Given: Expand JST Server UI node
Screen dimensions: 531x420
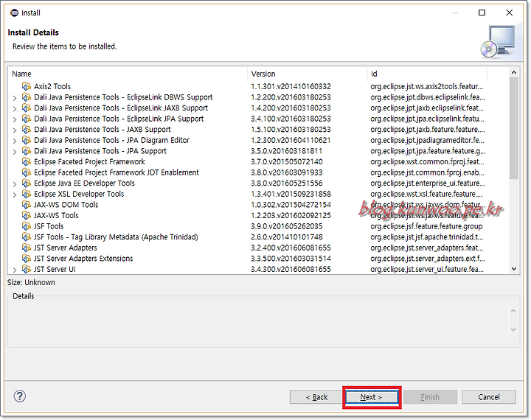Looking at the screenshot, I should (15, 270).
